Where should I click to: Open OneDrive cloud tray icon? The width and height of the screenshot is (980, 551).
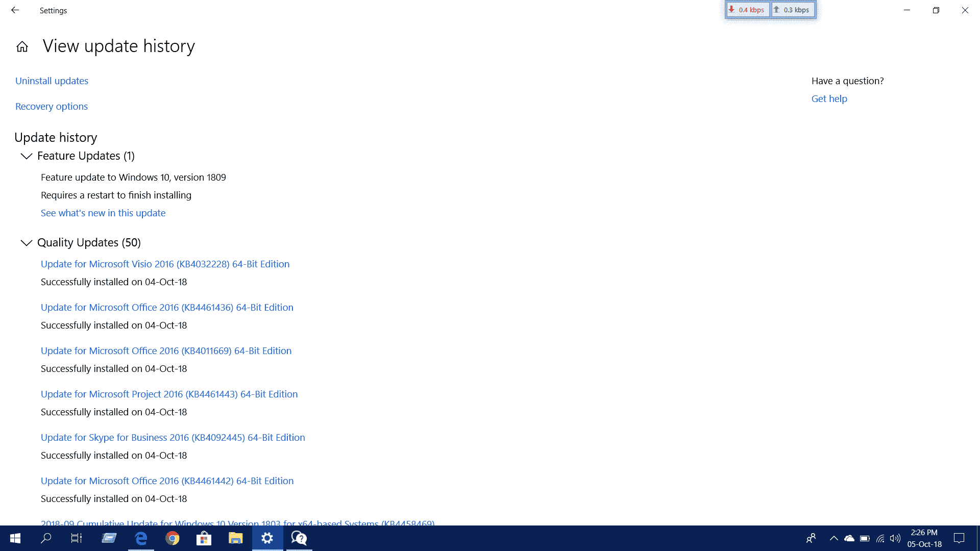coord(849,538)
